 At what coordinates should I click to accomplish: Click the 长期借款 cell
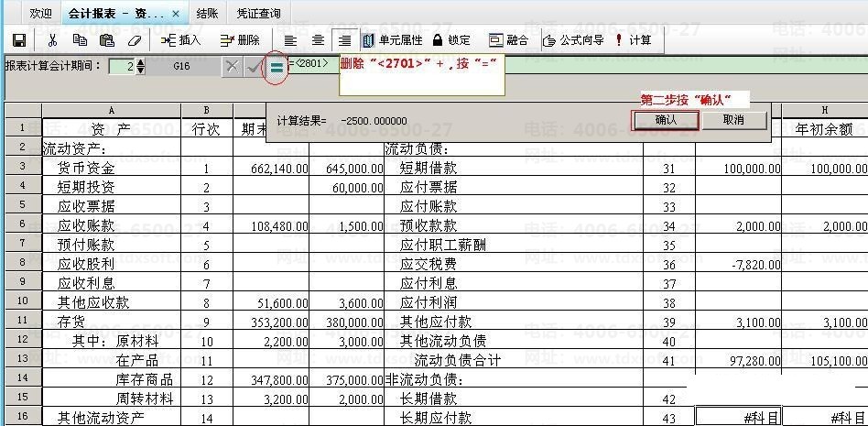pyautogui.click(x=514, y=399)
